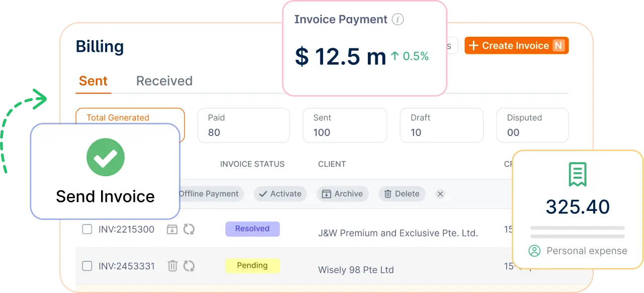Screen dimensions: 644x293
Task: Click the green checkmark above Send Invoice
Action: pyautogui.click(x=105, y=157)
